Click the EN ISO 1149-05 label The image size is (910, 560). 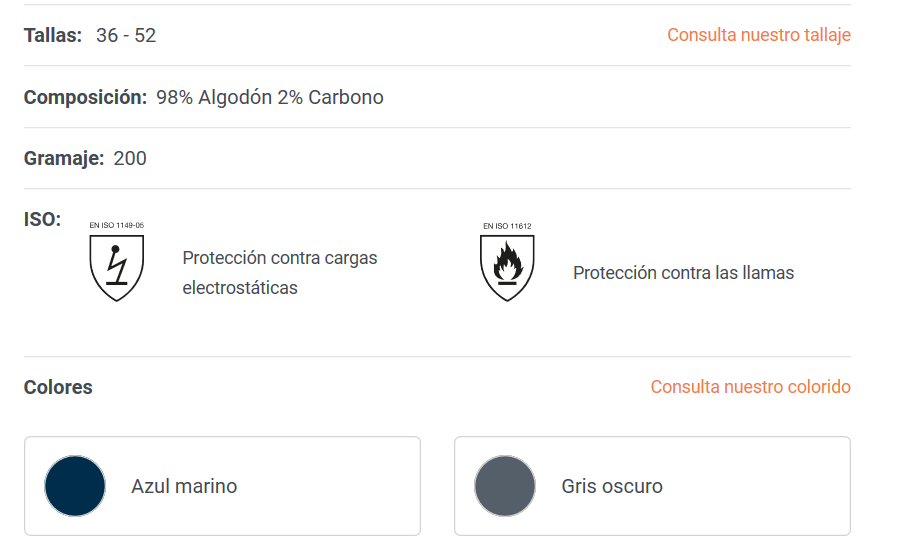pyautogui.click(x=117, y=225)
